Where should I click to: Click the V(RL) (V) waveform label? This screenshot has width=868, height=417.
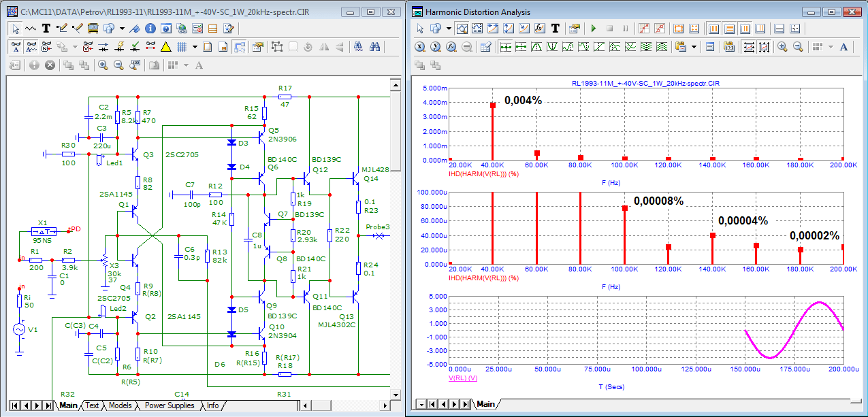click(x=462, y=378)
